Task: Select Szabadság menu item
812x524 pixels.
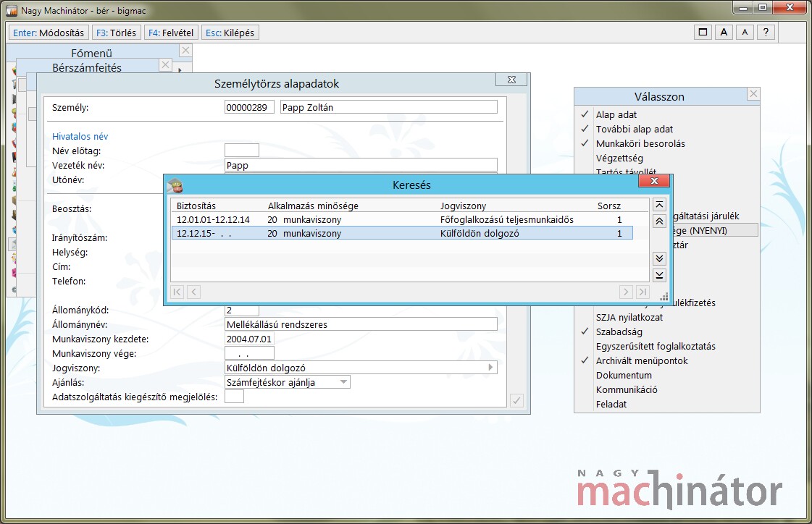Action: (619, 332)
